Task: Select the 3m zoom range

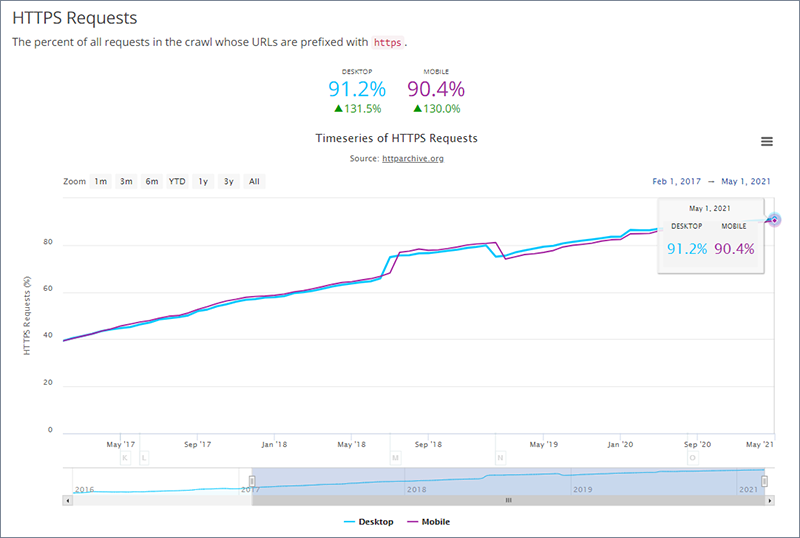Action: [x=126, y=181]
